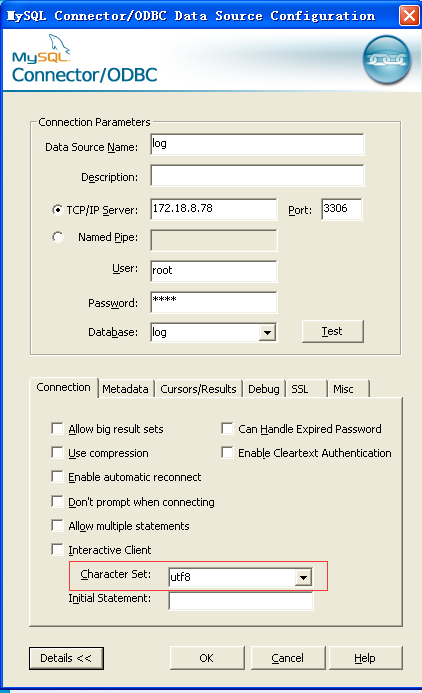422x693 pixels.
Task: Switch to the Misc tab
Action: point(348,389)
